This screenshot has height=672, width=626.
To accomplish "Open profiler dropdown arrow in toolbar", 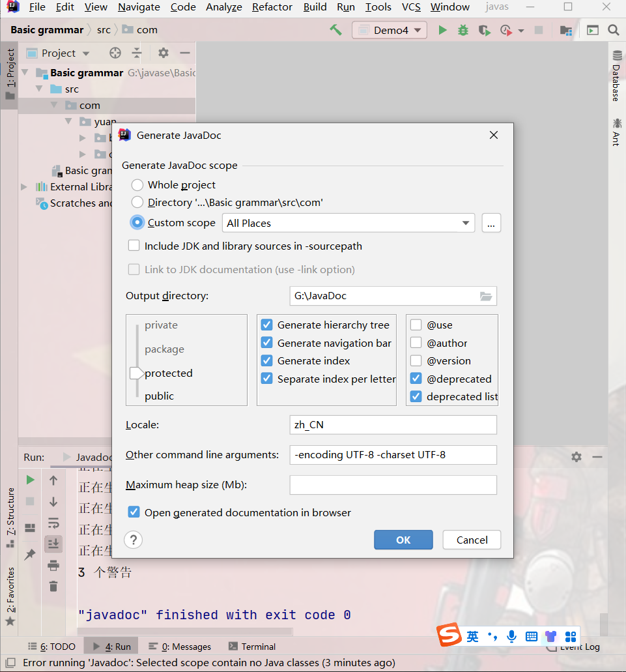I will (521, 31).
